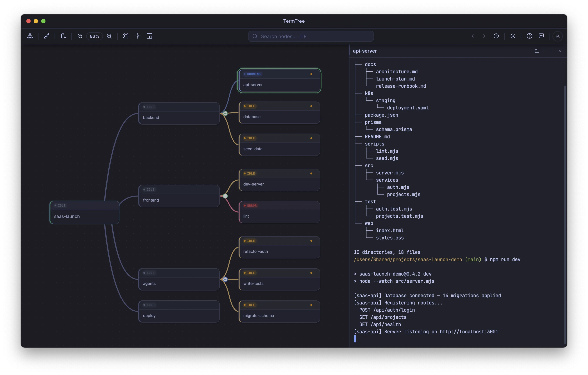The image size is (588, 375).
Task: Collapse frontend node children toggle
Action: tap(225, 196)
